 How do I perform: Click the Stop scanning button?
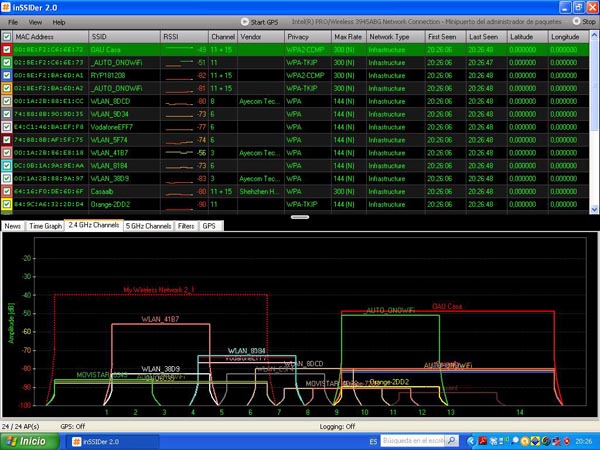(x=584, y=22)
